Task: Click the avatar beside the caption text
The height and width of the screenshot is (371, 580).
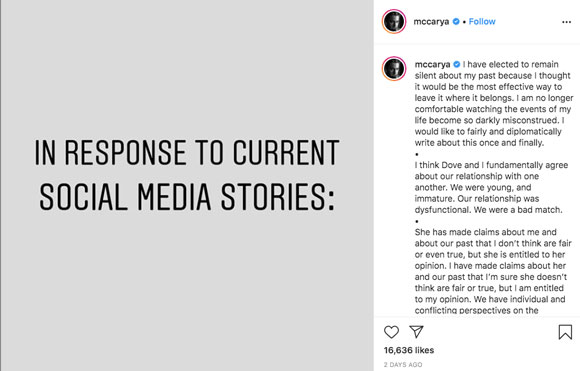Action: coord(394,68)
